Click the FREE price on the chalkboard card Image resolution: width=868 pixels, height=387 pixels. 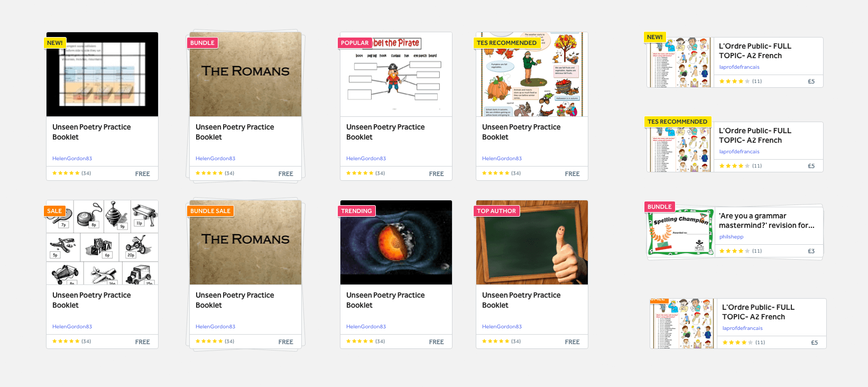[572, 342]
